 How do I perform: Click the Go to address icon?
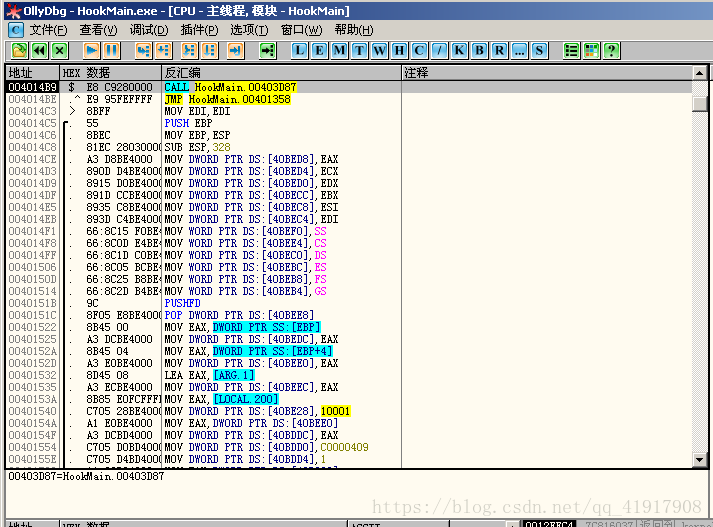pyautogui.click(x=268, y=50)
